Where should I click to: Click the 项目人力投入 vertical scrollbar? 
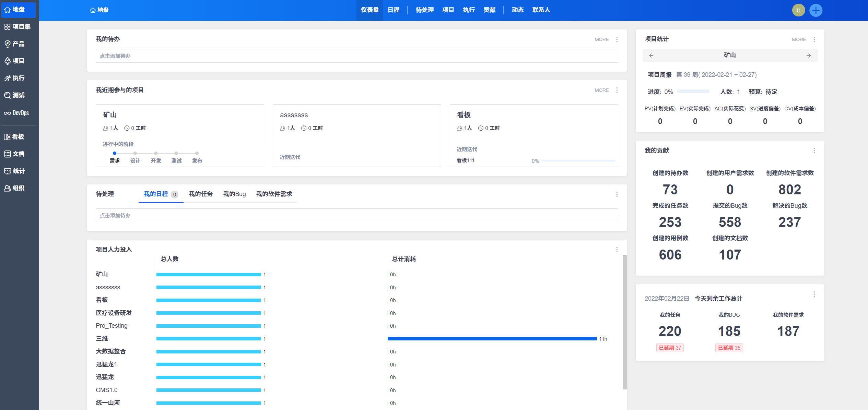[624, 322]
